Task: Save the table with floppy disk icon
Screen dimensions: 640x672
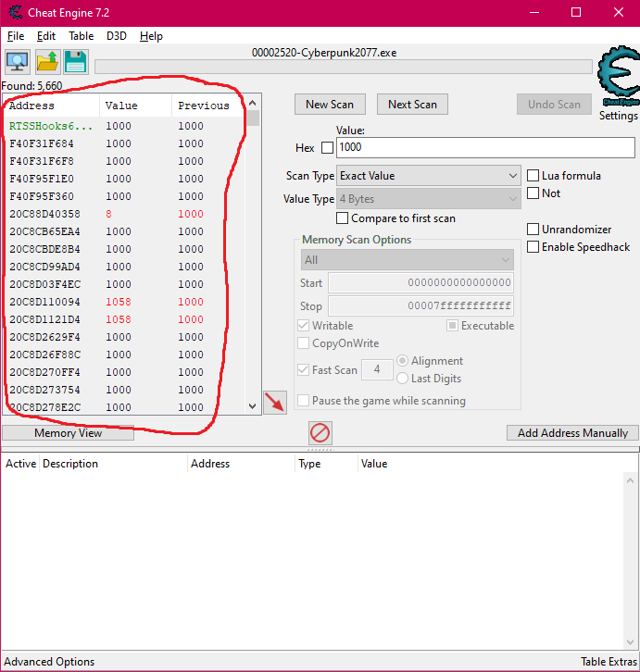Action: [76, 62]
